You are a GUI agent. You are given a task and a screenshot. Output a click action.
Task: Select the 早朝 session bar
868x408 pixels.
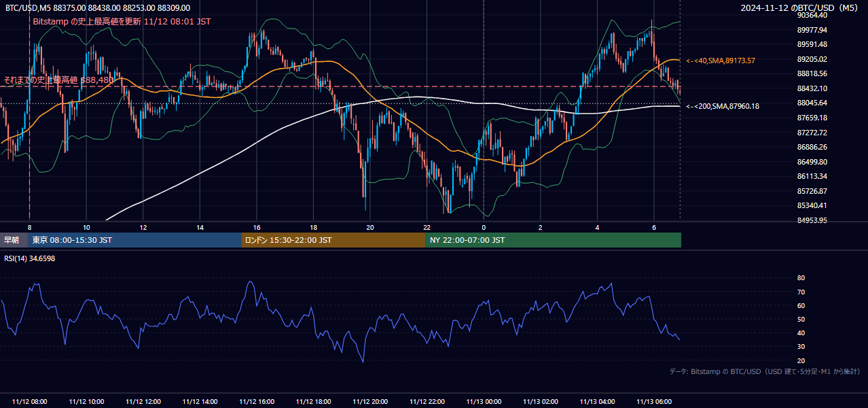pos(14,240)
